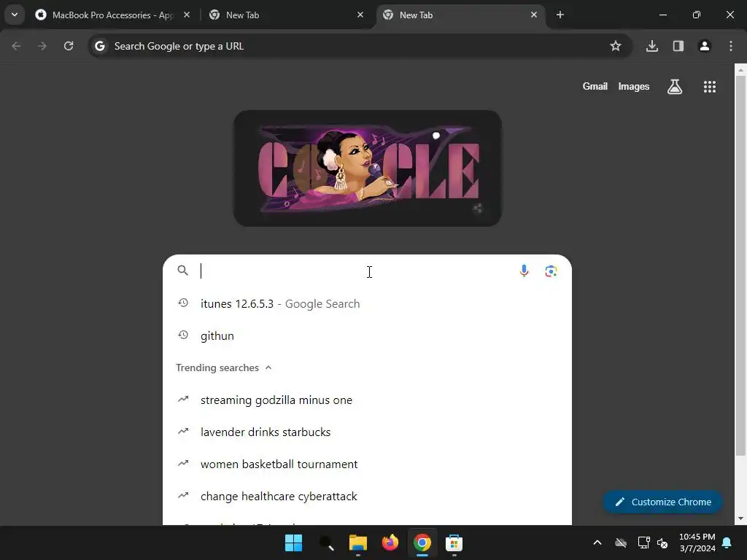
Task: Launch Firefox from the taskbar
Action: tap(390, 542)
